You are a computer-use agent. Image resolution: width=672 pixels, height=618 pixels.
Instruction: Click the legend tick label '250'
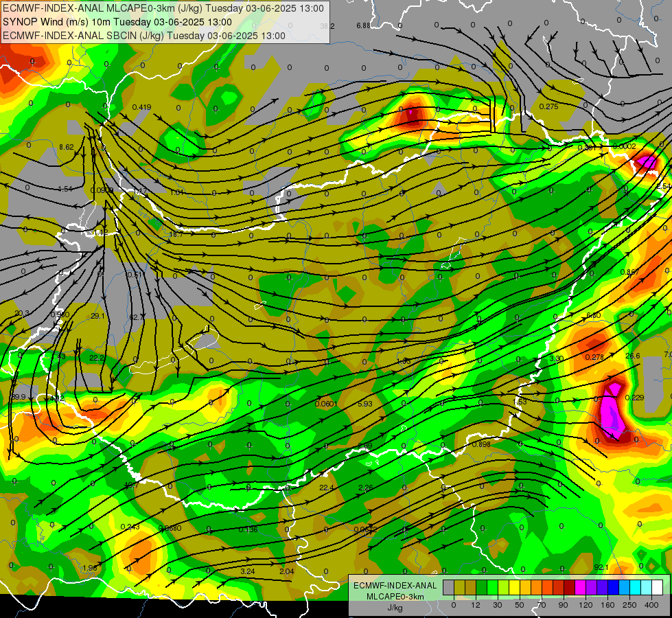(629, 605)
